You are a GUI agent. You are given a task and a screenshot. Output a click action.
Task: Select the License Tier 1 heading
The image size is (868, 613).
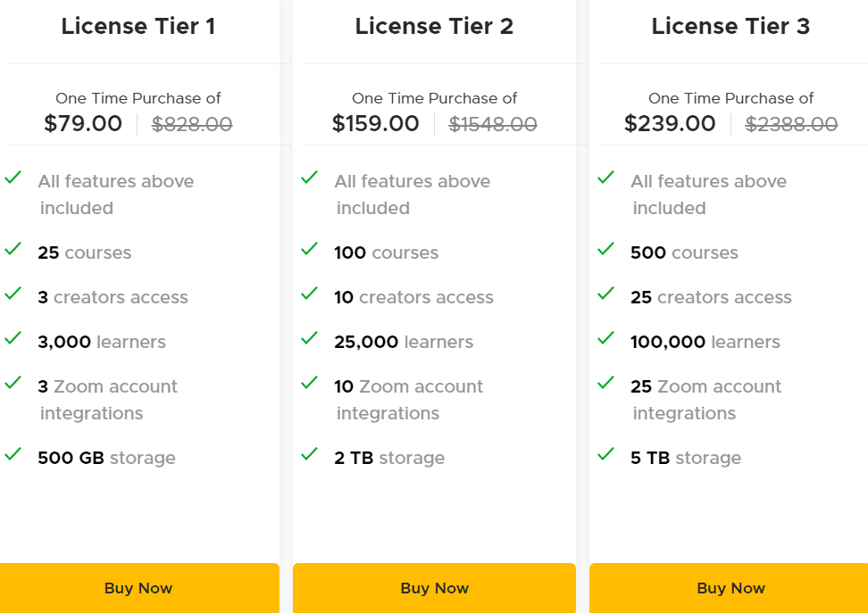(x=138, y=26)
